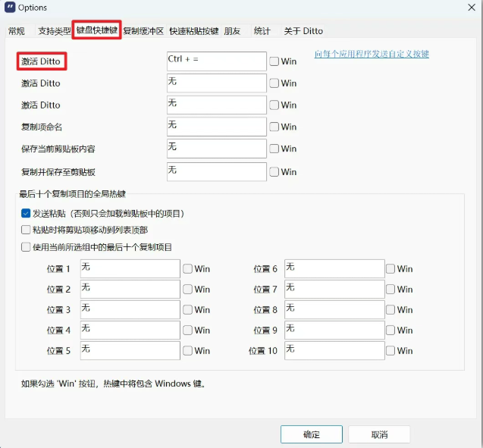
Task: Check the Win box for 位置 1
Action: click(187, 269)
